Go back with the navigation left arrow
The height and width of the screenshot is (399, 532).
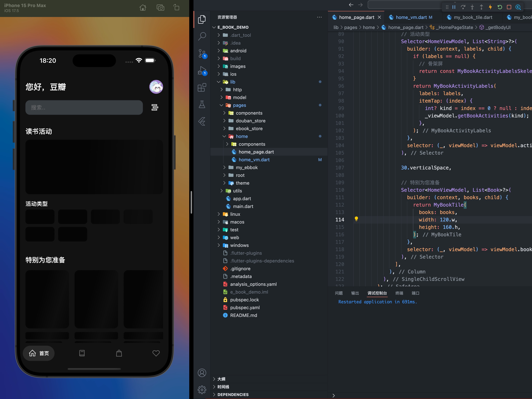pos(351,5)
